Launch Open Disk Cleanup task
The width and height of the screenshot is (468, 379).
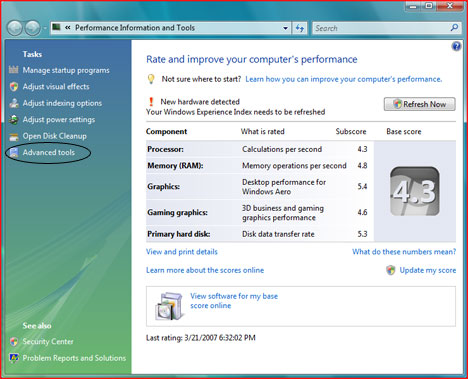click(55, 136)
